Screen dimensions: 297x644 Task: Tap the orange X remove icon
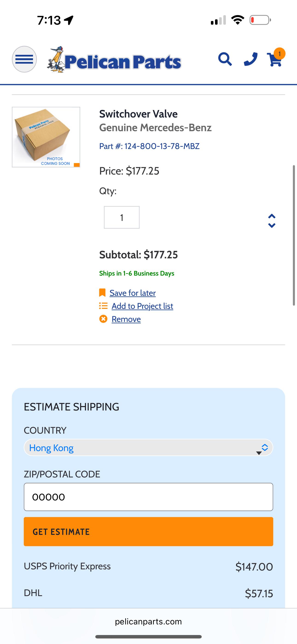click(103, 319)
